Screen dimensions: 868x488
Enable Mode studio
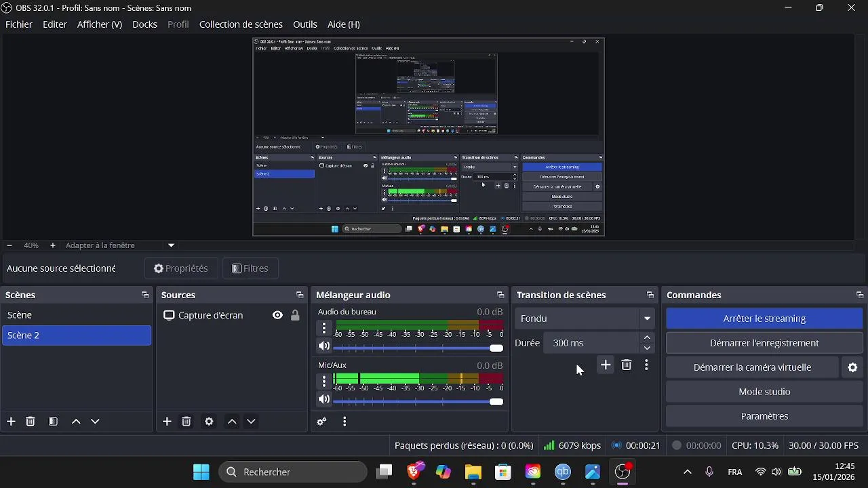tap(764, 392)
